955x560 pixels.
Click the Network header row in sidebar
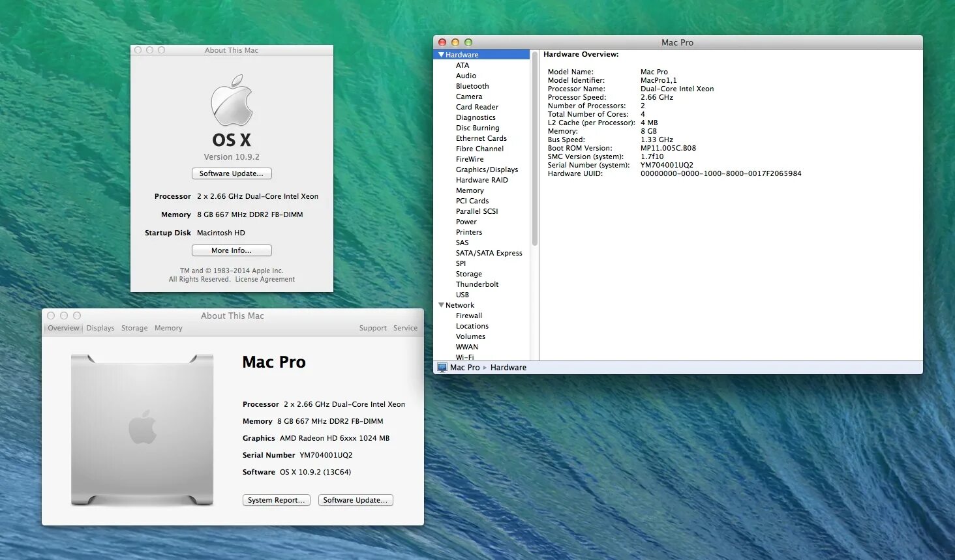[x=482, y=305]
